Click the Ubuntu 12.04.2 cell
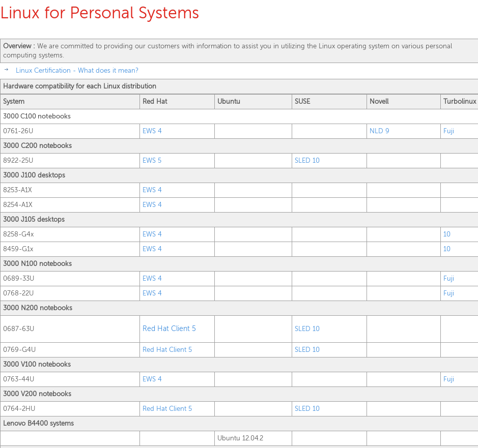The width and height of the screenshot is (478, 448). [x=253, y=438]
